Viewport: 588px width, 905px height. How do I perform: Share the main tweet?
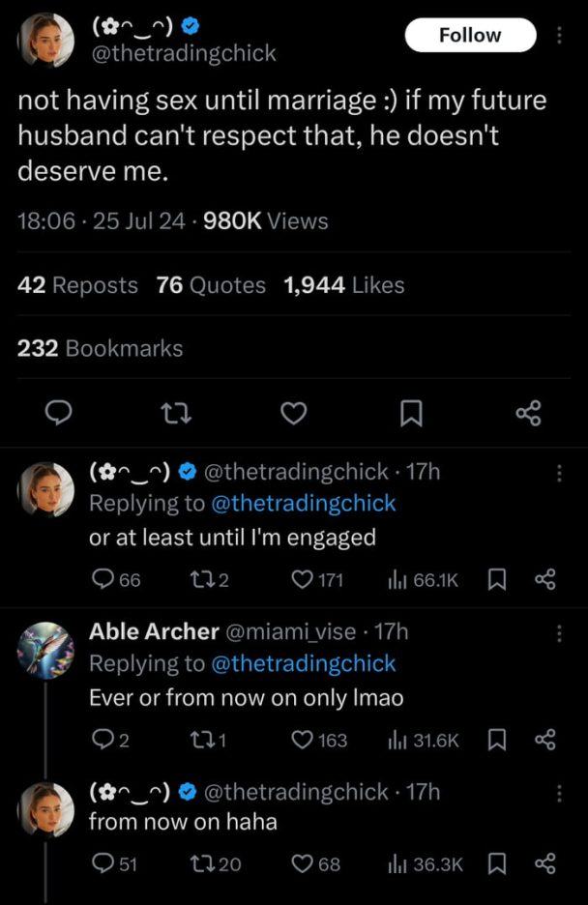528,413
